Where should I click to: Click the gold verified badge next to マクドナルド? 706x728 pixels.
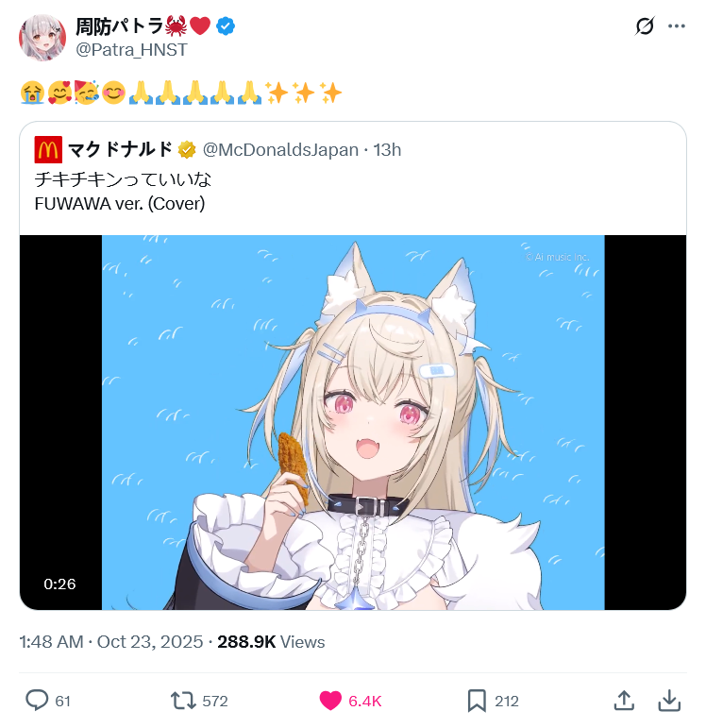[x=187, y=150]
